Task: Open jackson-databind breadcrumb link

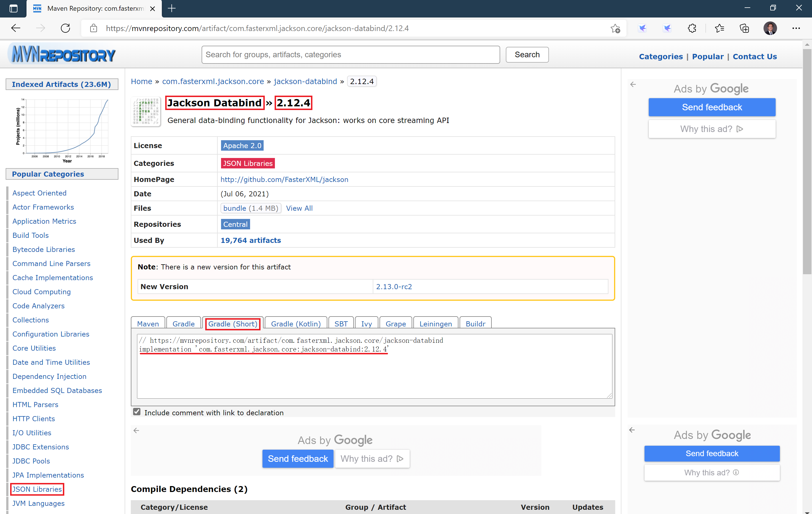Action: click(x=305, y=81)
